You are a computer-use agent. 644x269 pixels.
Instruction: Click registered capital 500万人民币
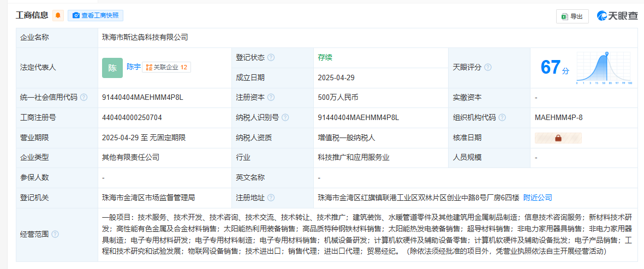(338, 97)
